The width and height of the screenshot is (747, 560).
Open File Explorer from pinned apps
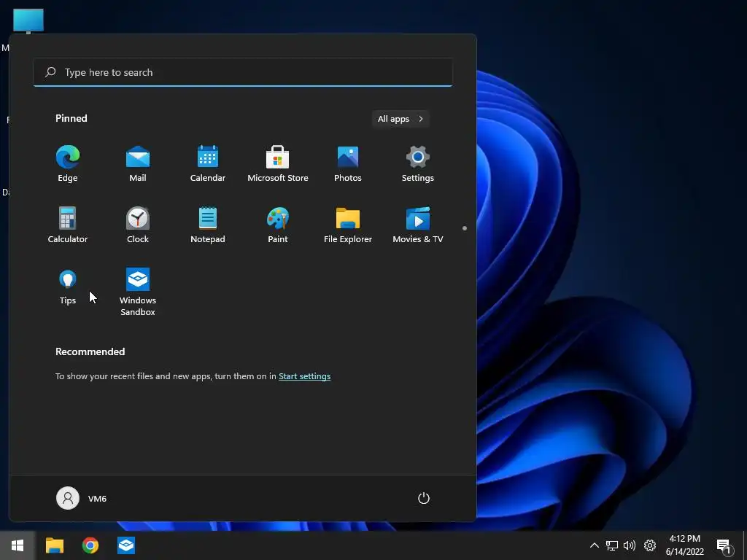pyautogui.click(x=348, y=225)
